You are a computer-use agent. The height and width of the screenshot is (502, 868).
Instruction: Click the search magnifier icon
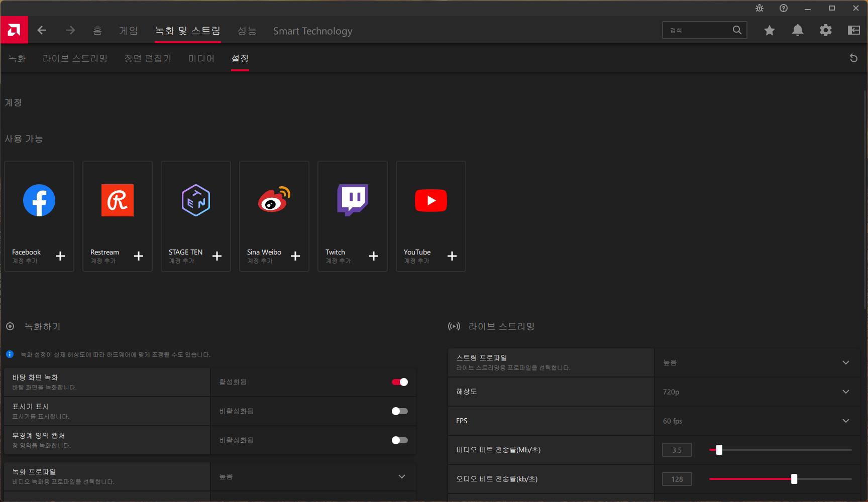[737, 30]
